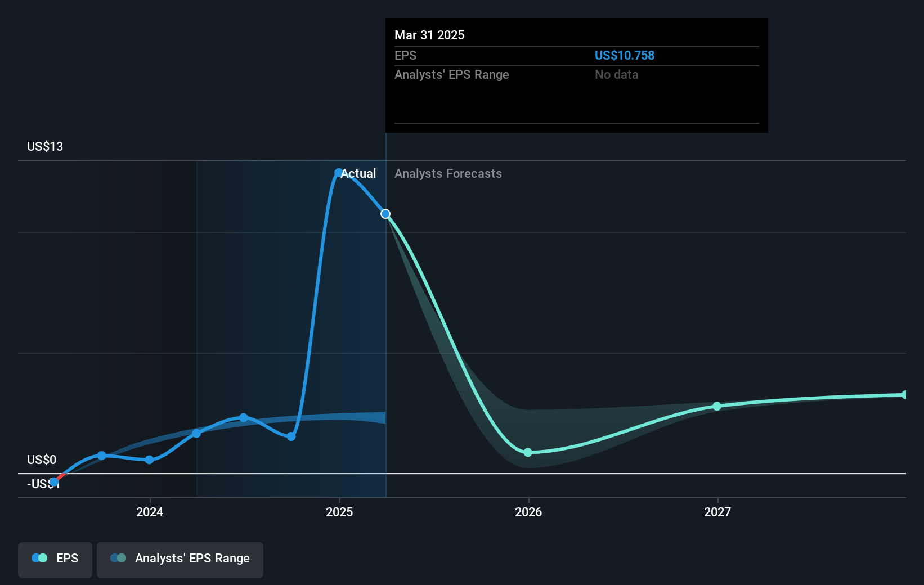Toggle the Analysts' EPS Range legend button
This screenshot has height=585, width=924.
[180, 560]
